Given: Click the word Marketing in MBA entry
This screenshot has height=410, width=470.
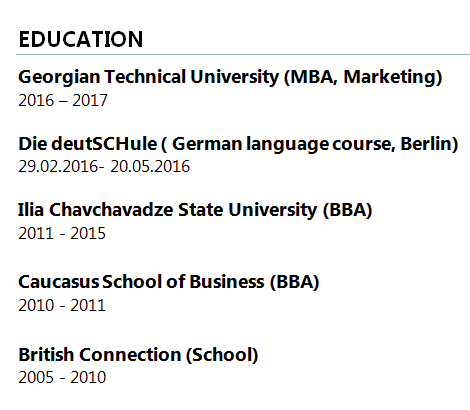Looking at the screenshot, I should click(x=390, y=77).
